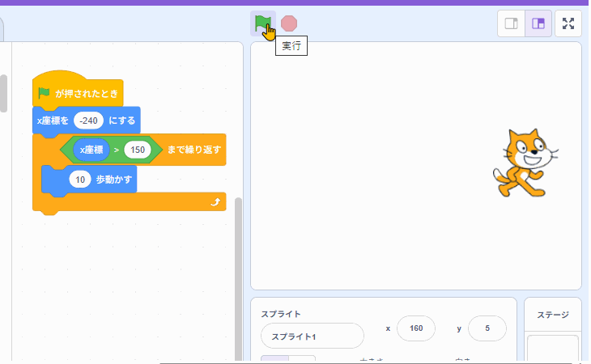Screen dimensions: 591x364
Task: Click the block palette scrollbar thumb
Action: (x=3, y=93)
